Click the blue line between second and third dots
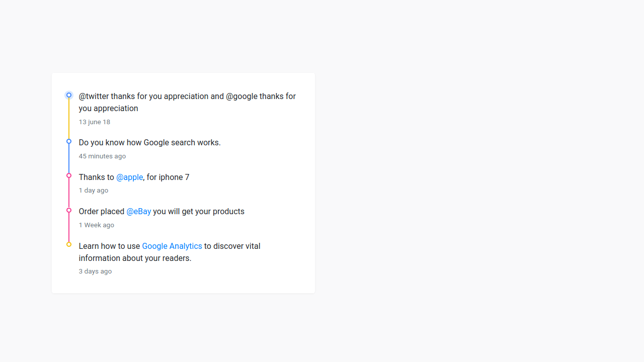This screenshot has height=362, width=644. point(69,158)
